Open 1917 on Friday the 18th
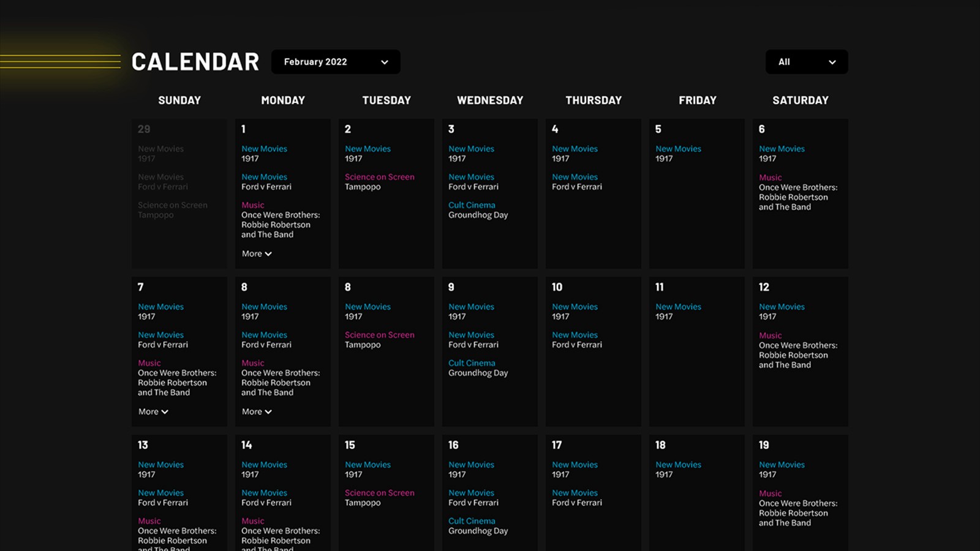Screen dimensions: 980x551 (664, 474)
